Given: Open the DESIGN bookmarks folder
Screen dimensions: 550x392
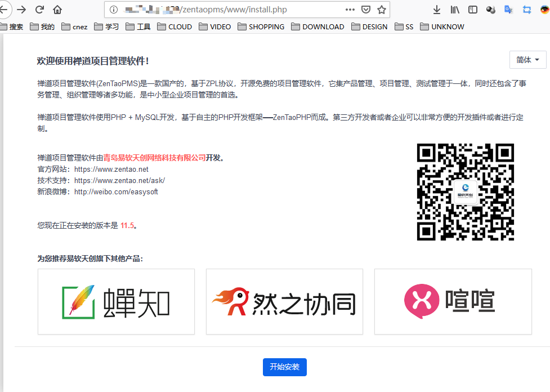Looking at the screenshot, I should 369,26.
